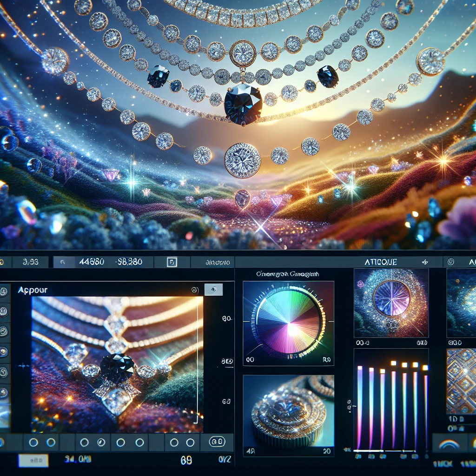Viewport: 476px width, 476px height.
Task: Select the third round tool in left sidebar
Action: [4, 331]
